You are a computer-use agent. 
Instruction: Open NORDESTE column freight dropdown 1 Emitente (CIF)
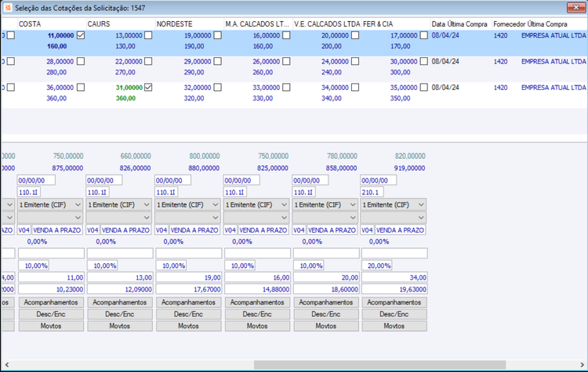coord(187,204)
